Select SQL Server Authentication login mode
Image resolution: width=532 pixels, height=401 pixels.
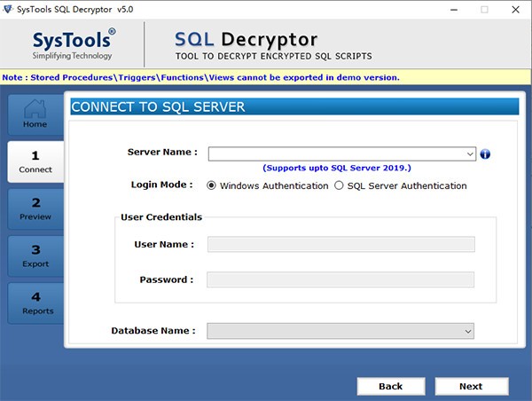(x=339, y=185)
